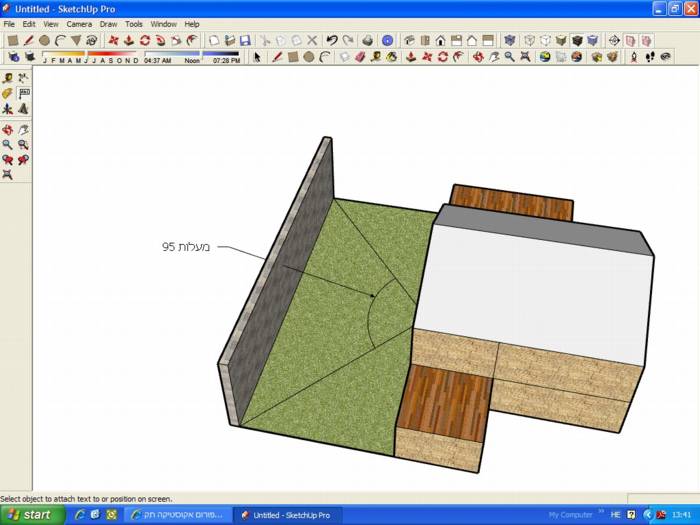The height and width of the screenshot is (525, 700).
Task: Select the Dimension tool
Action: coord(23,79)
